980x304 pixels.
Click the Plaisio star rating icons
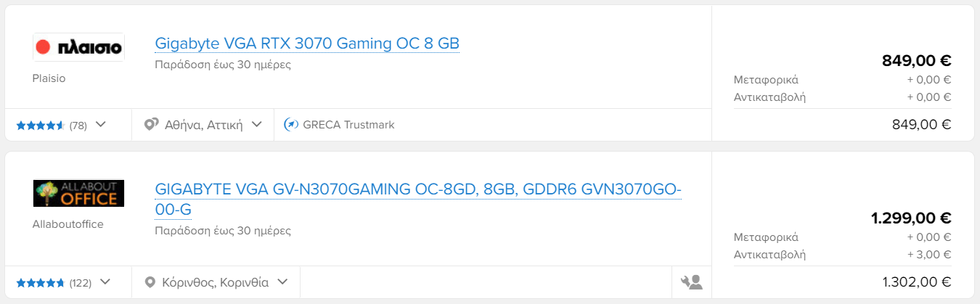[x=41, y=126]
